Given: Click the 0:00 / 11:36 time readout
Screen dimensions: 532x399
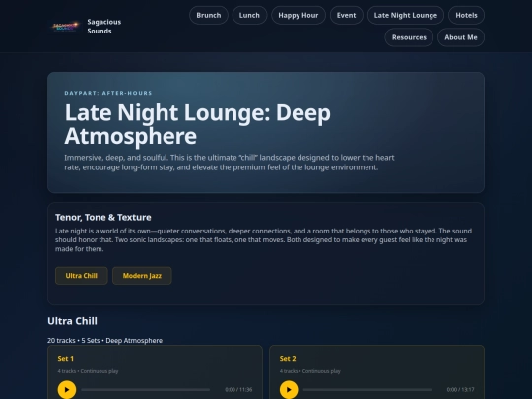Looking at the screenshot, I should click(238, 390).
